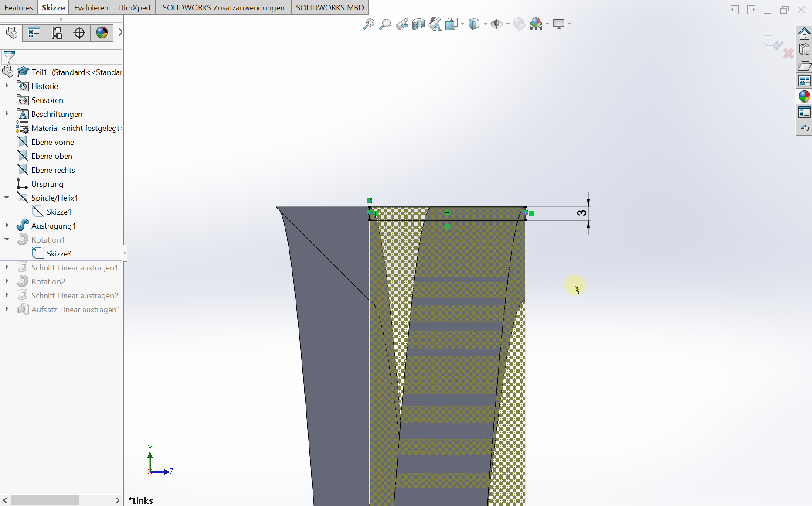Activate the Section View tool
Screen dimensions: 812x506
coord(418,24)
